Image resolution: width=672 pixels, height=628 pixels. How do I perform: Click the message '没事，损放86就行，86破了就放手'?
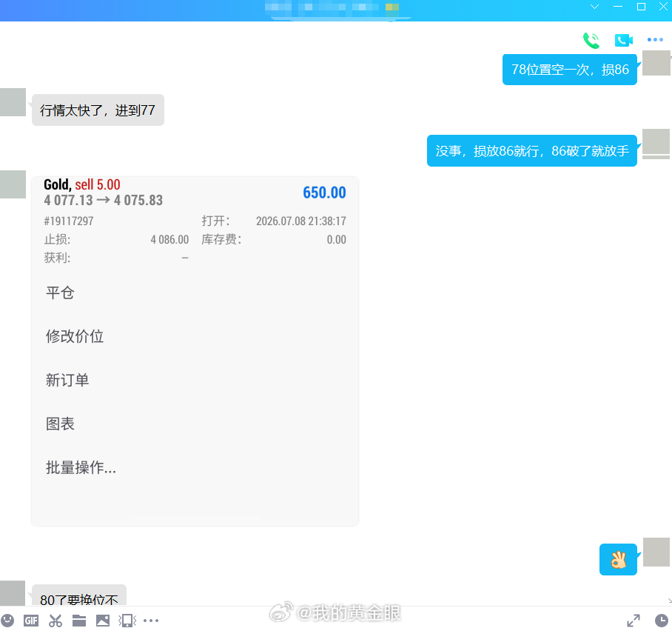tap(532, 150)
